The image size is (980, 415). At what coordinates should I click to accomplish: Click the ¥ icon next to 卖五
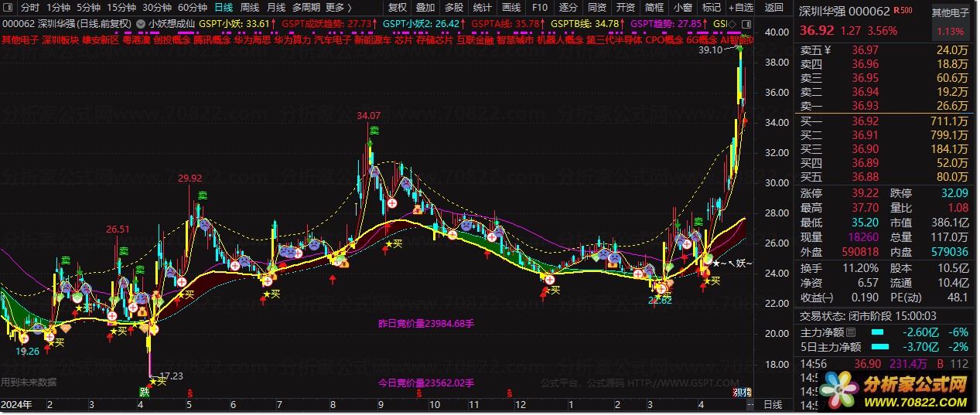coord(828,50)
